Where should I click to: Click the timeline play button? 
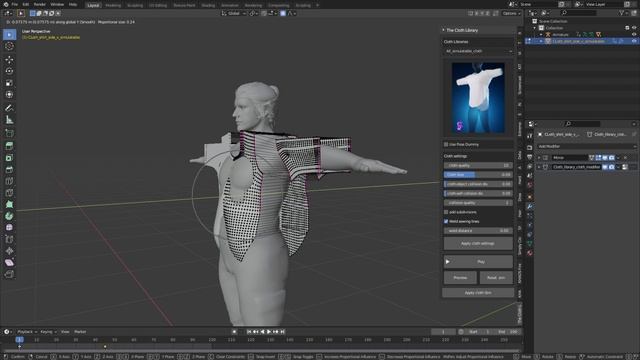(x=269, y=332)
